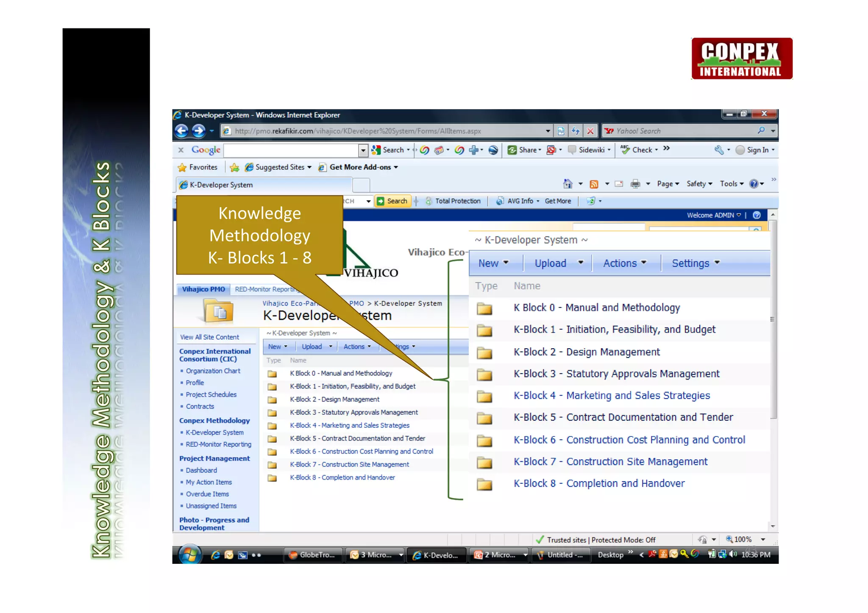The width and height of the screenshot is (868, 613).
Task: Expand Get More Add-ons dropdown
Action: 396,167
